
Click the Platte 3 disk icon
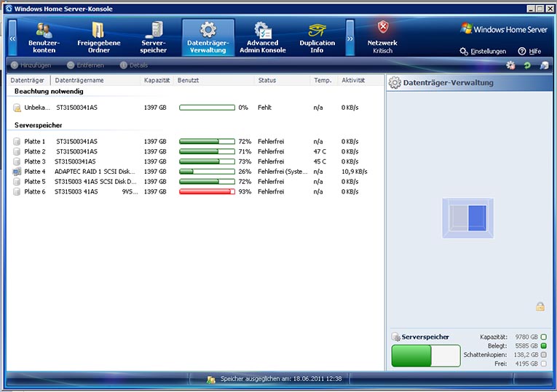(x=17, y=161)
